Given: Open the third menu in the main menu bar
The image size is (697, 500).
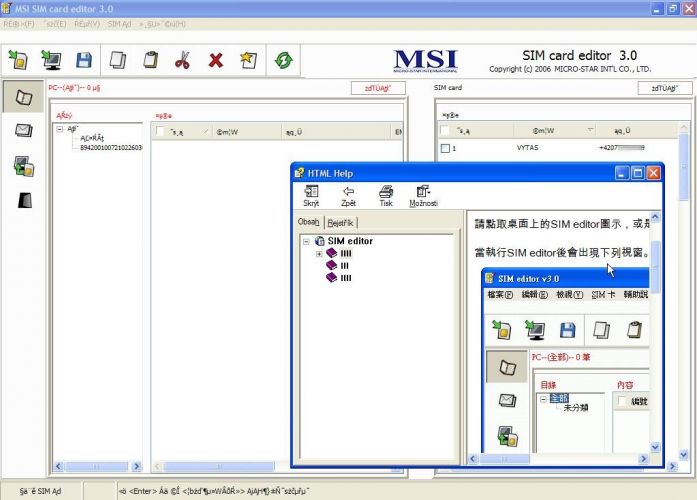Looking at the screenshot, I should tap(87, 24).
